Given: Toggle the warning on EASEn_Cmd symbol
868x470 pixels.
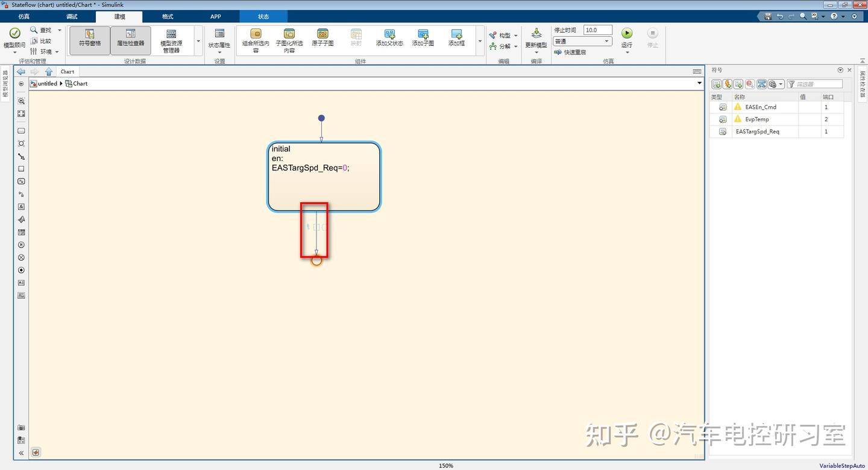Looking at the screenshot, I should [738, 107].
